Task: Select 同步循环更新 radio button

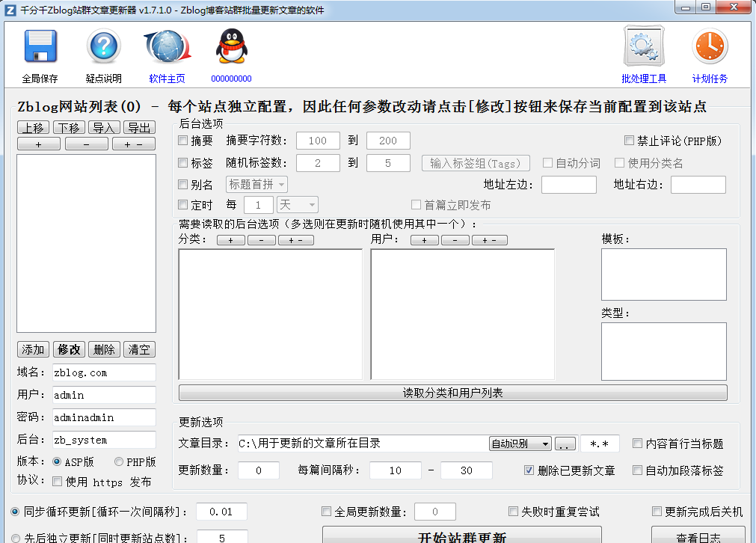Action: click(x=15, y=511)
